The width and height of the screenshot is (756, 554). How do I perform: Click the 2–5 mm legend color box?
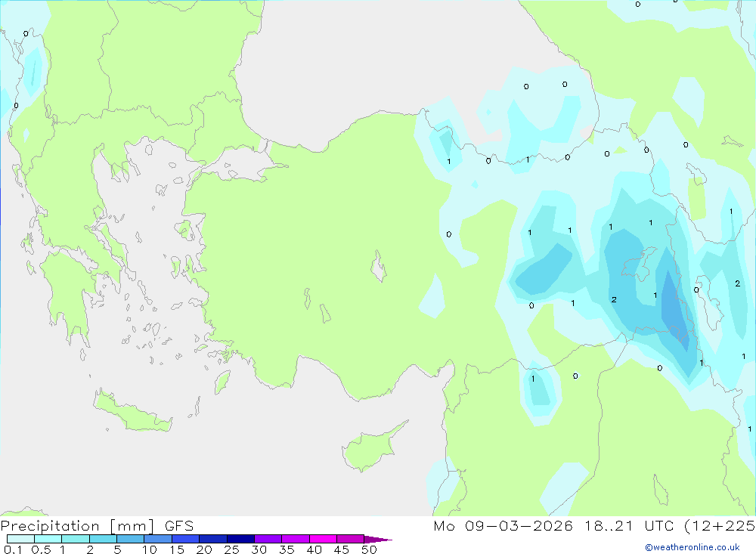click(103, 539)
